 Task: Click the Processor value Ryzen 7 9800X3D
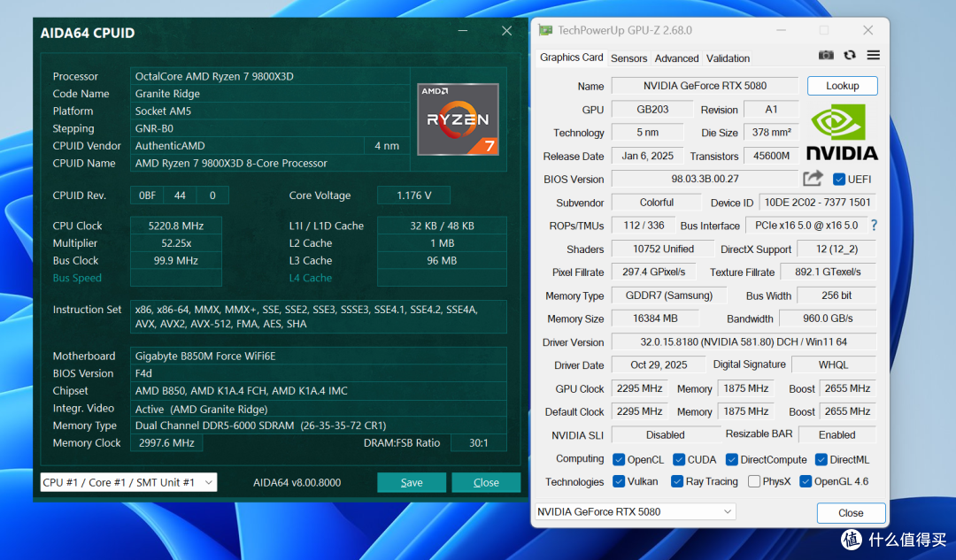click(270, 76)
